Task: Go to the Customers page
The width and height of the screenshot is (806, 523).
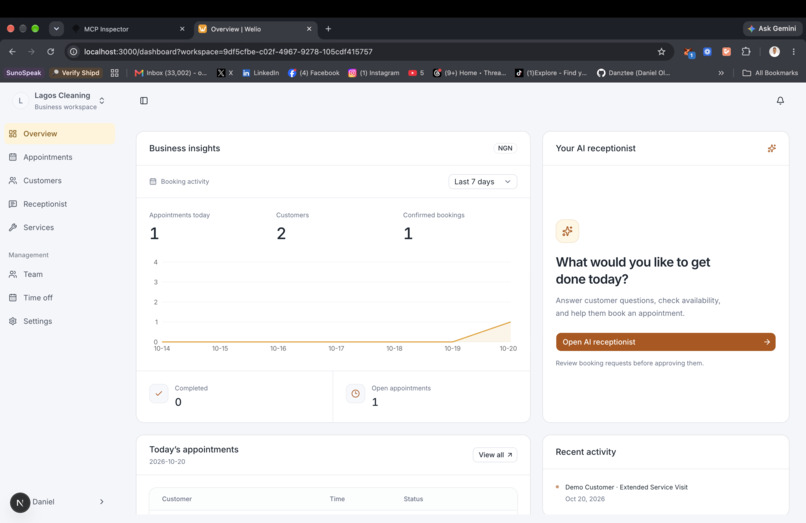Action: (60, 181)
